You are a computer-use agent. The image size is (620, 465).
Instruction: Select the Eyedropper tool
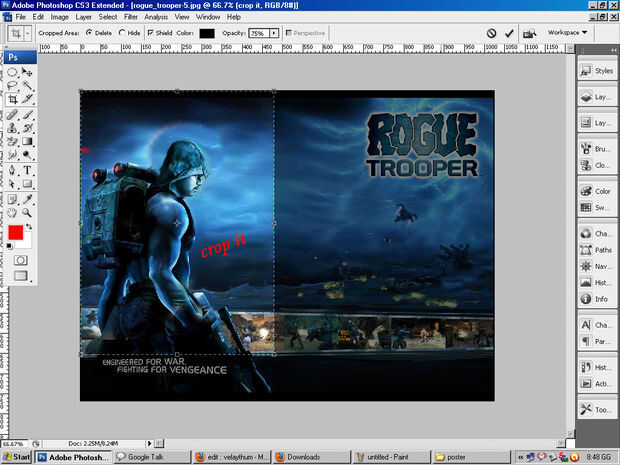[x=27, y=199]
